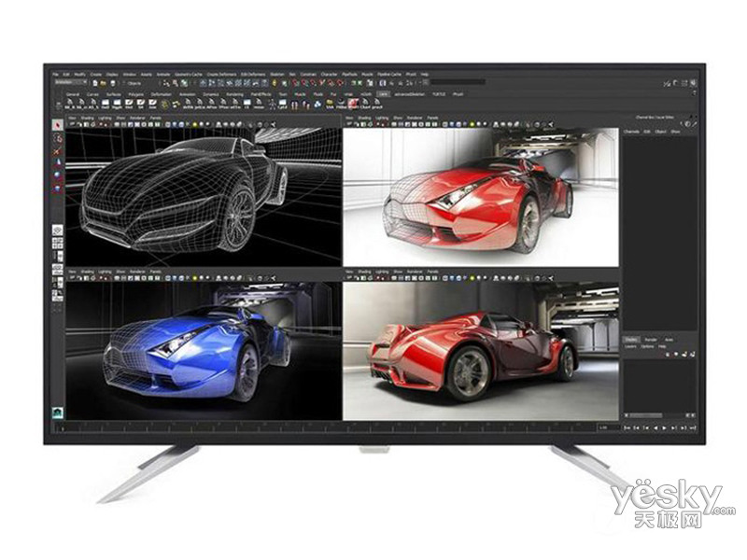Viewport: 747px width, 560px height.
Task: Click the yellow gear shelf icon
Action: 164,105
